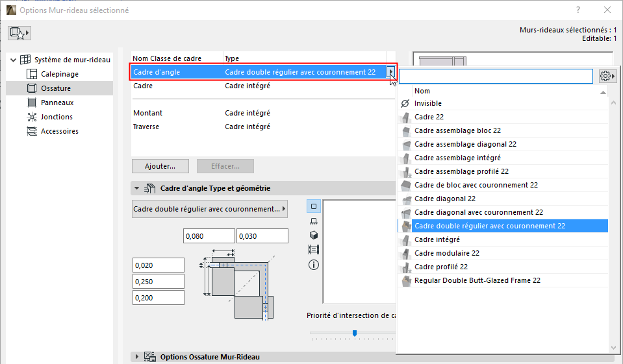623x364 pixels.
Task: Click the Cadre assemblage intégré icon
Action: (x=405, y=158)
